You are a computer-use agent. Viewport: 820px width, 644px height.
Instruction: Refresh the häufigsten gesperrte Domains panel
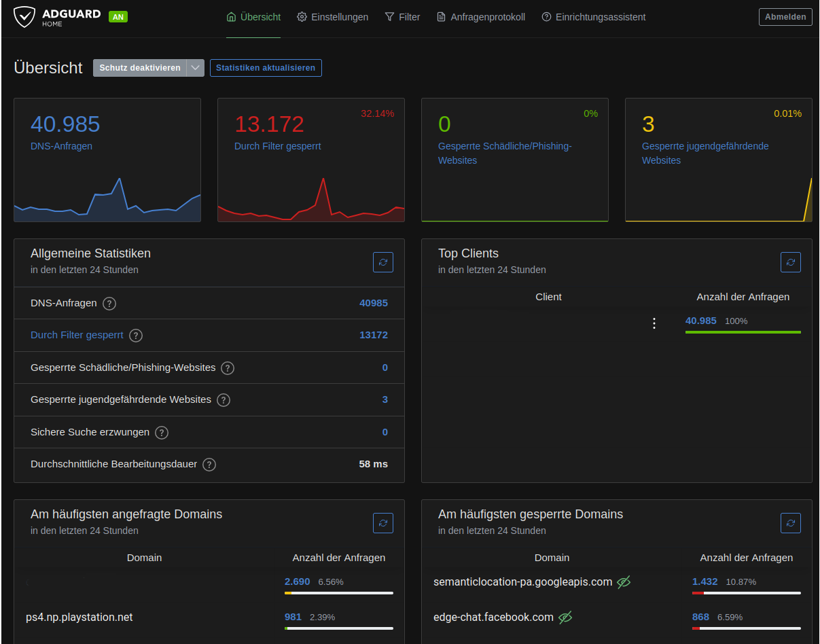pos(790,523)
